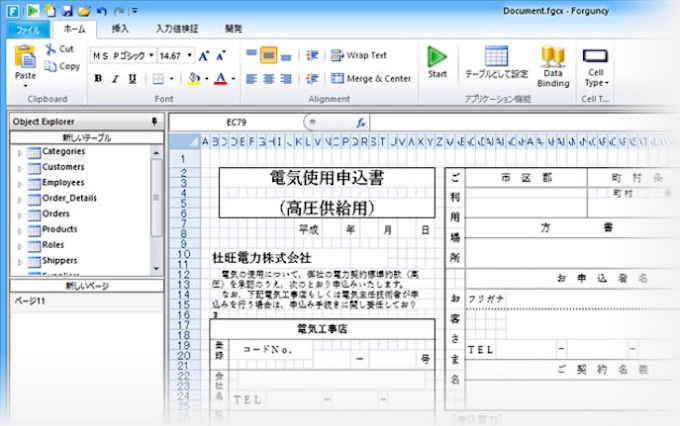Viewport: 680px width, 426px height.
Task: Click the Merge & Center icon
Action: click(x=337, y=78)
